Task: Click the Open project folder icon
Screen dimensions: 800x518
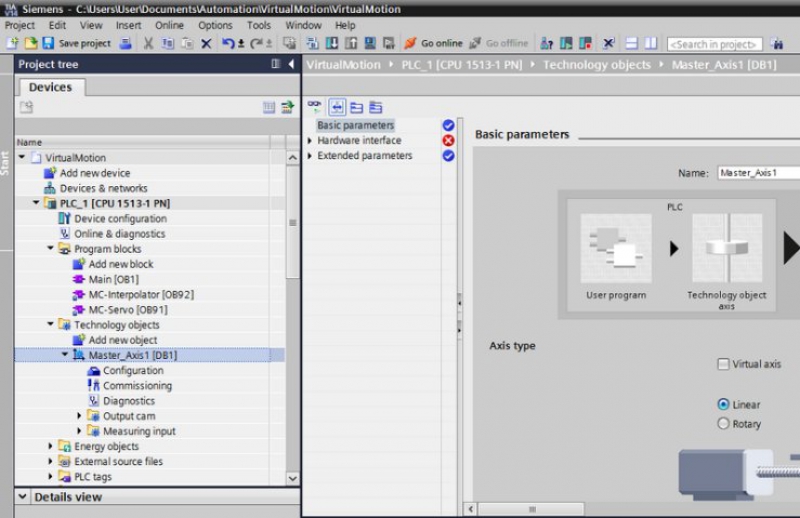Action: click(31, 43)
